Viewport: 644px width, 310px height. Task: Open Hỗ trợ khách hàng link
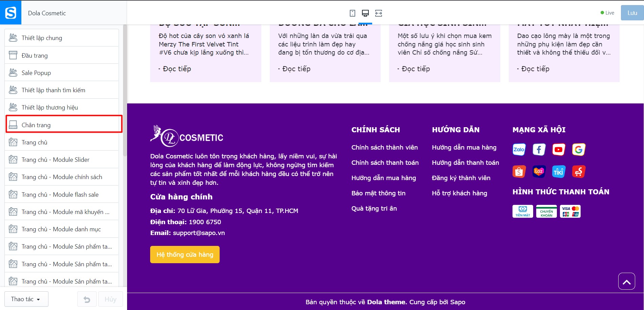459,193
